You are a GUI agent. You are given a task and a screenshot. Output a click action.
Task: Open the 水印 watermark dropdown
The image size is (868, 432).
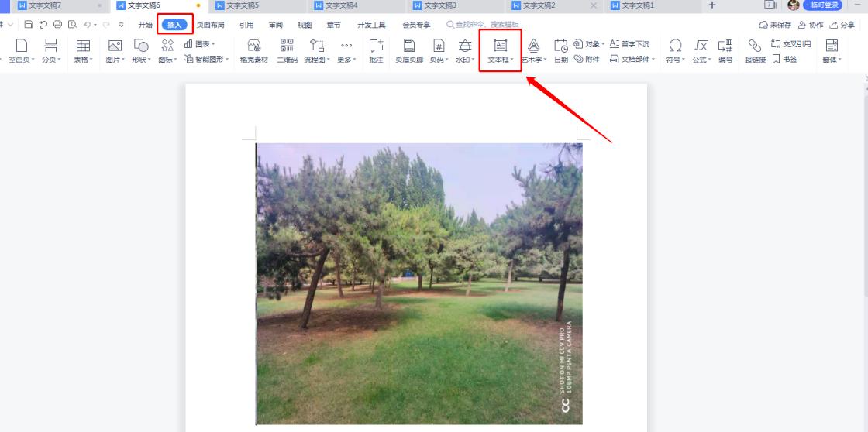click(x=474, y=60)
